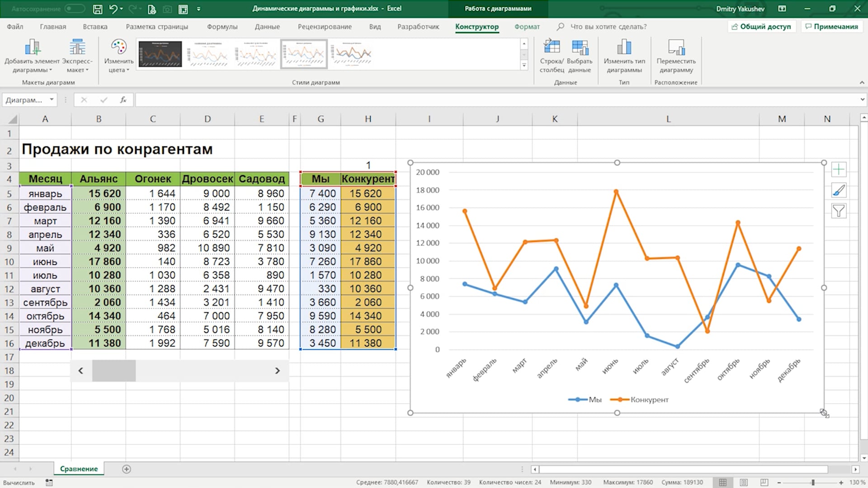Collapse the ribbon with the chevron
Screen dimensions: 868x488
coord(862,82)
